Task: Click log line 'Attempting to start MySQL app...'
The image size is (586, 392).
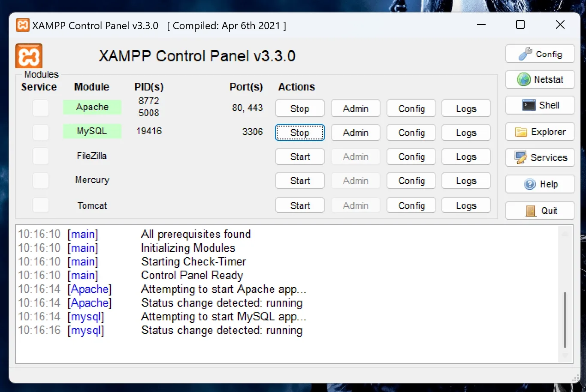Action: 224,317
